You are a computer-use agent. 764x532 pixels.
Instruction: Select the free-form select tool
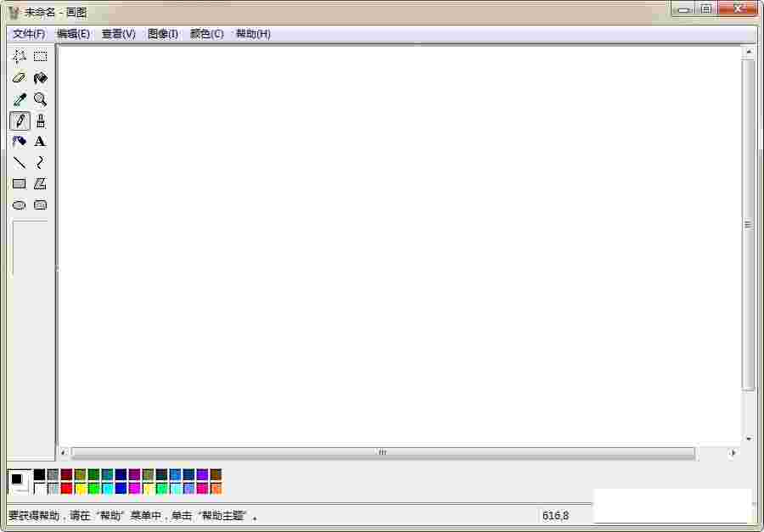(19, 56)
